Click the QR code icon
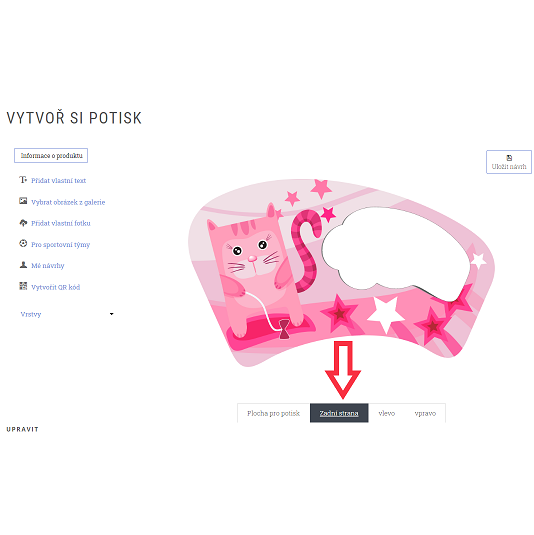534x535 pixels. tap(23, 286)
